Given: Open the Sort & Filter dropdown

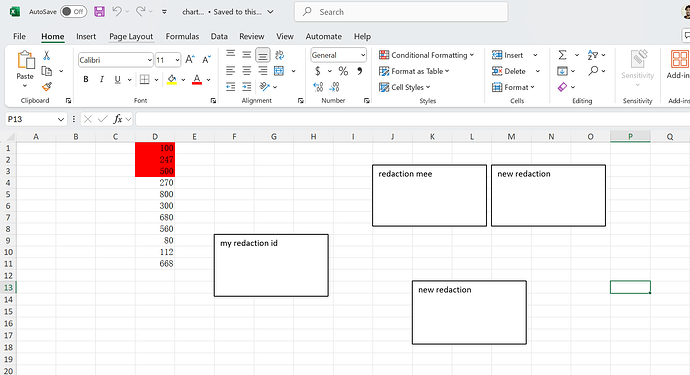Looking at the screenshot, I should pos(597,55).
